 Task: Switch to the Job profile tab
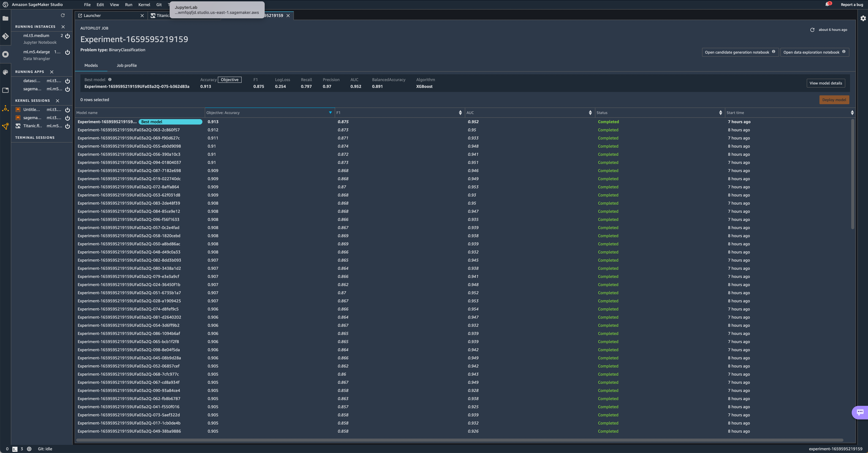click(x=127, y=65)
